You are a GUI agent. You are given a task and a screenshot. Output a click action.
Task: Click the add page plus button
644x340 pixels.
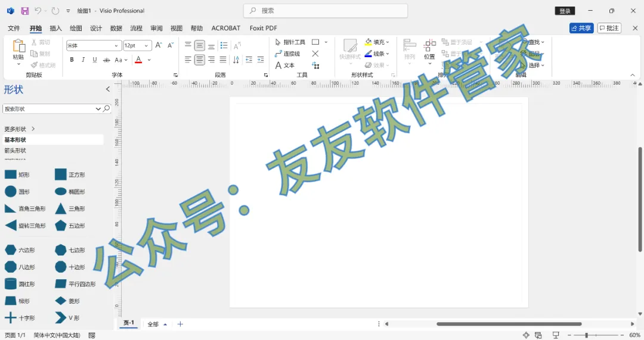180,324
